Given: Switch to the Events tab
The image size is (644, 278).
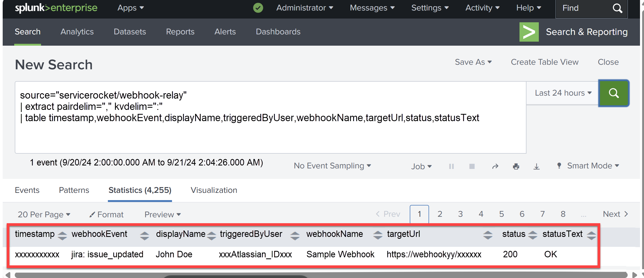Looking at the screenshot, I should (27, 190).
